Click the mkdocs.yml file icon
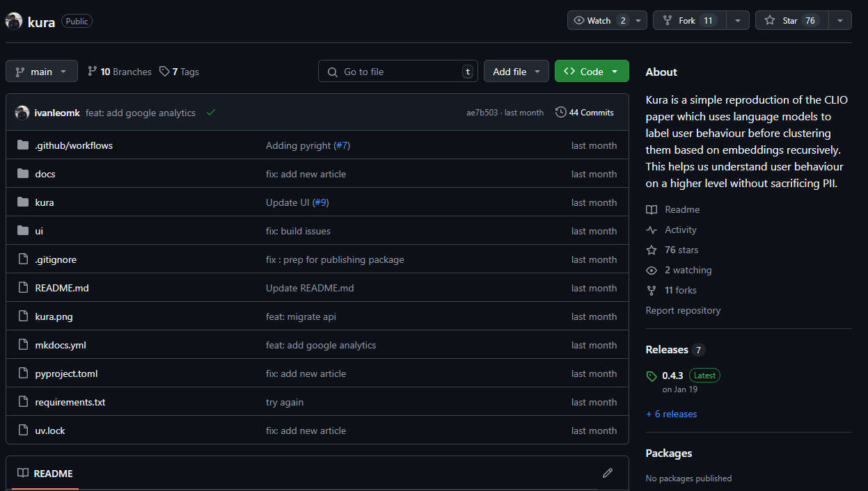Screen dimensions: 868x491 click(x=23, y=345)
